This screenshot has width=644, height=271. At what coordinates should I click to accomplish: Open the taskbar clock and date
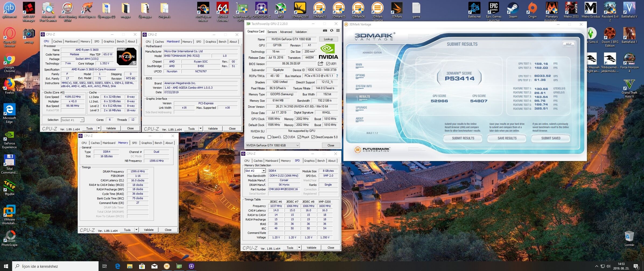point(621,266)
